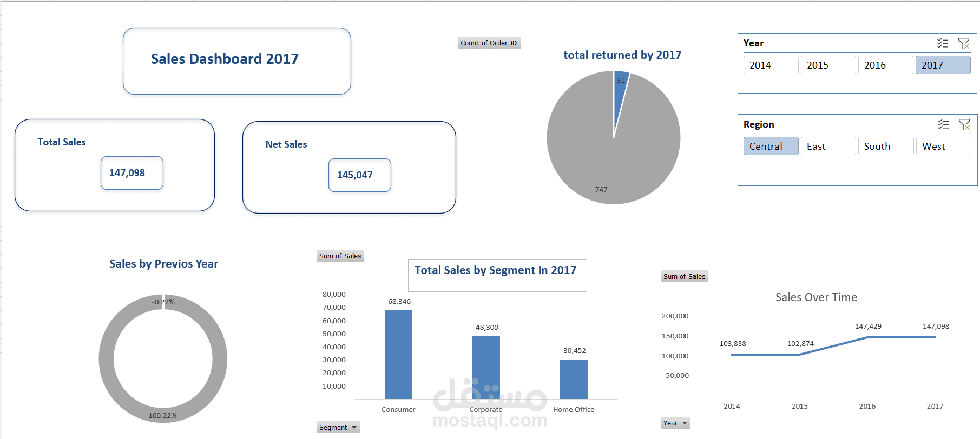Viewport: 980px width, 439px height.
Task: Click the 147,429 line chart label
Action: click(x=868, y=326)
